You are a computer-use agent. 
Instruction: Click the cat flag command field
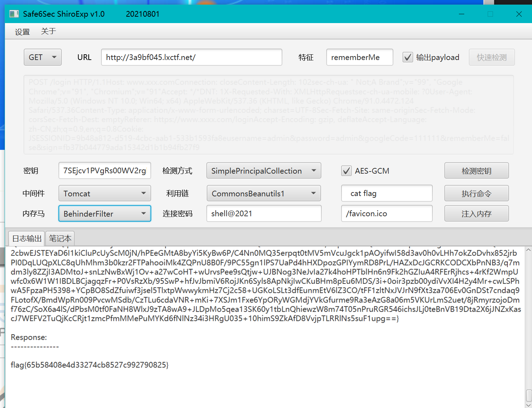[387, 193]
